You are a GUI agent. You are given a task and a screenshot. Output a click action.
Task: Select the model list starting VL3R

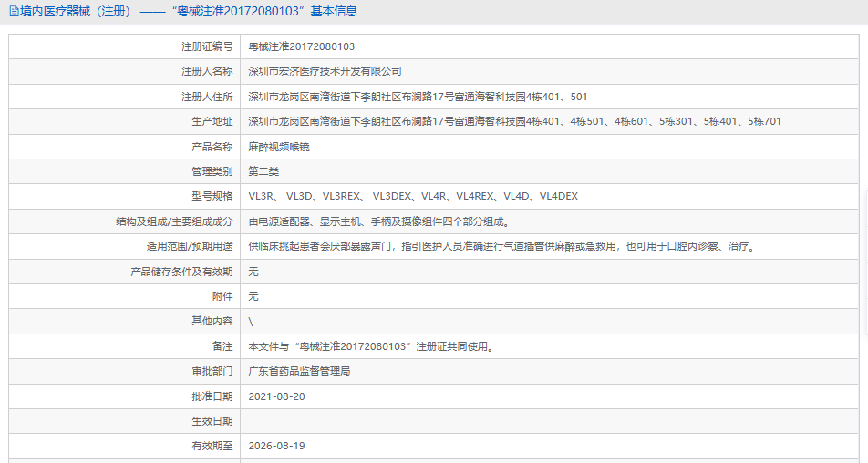point(413,196)
